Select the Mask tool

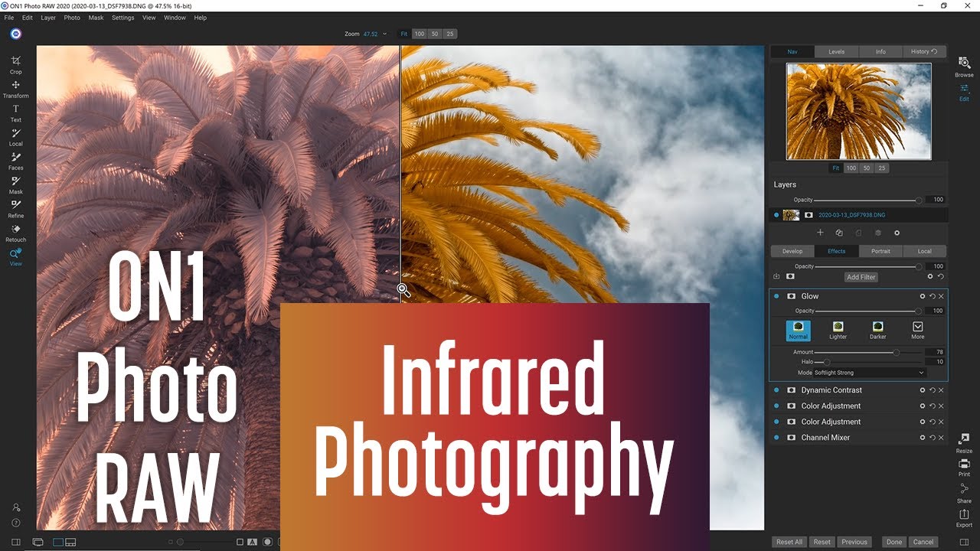click(x=15, y=184)
